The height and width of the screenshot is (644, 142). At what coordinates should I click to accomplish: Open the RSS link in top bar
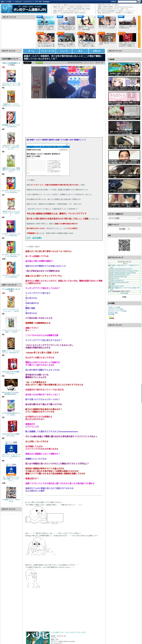pos(36,2)
